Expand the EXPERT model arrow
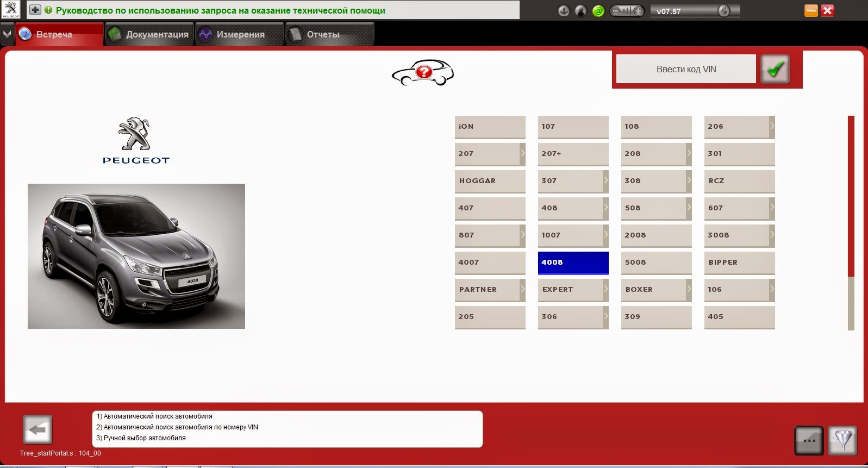 [x=605, y=289]
